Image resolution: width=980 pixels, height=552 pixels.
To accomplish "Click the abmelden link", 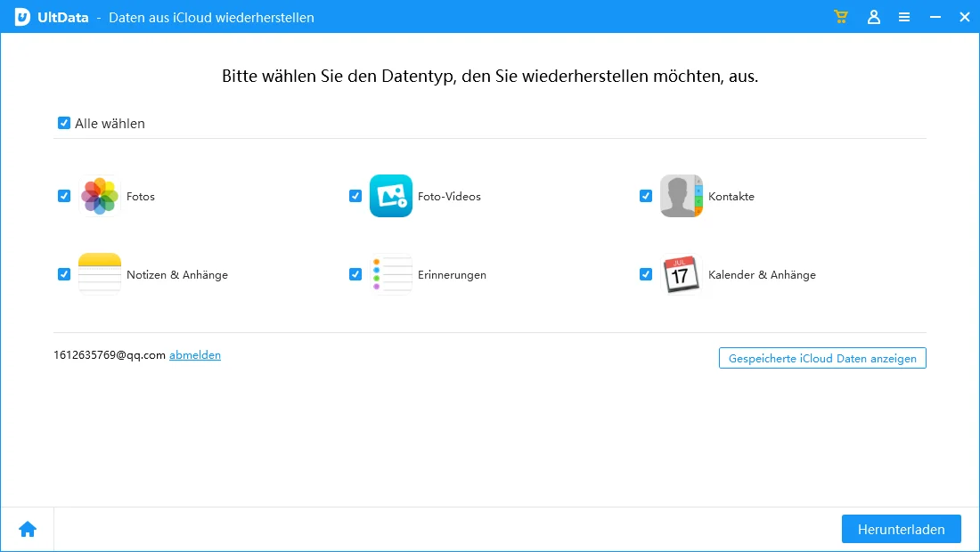I will click(195, 355).
